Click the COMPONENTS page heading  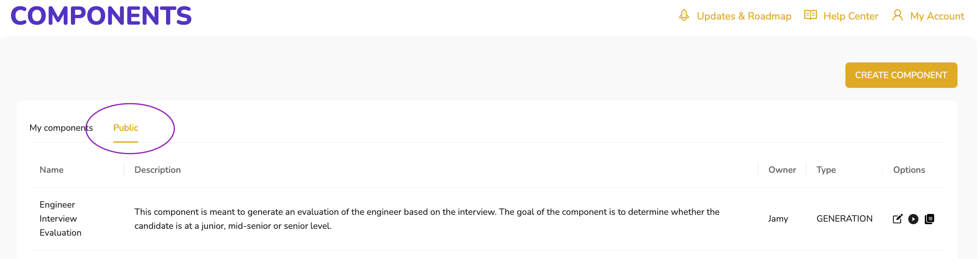point(101,16)
